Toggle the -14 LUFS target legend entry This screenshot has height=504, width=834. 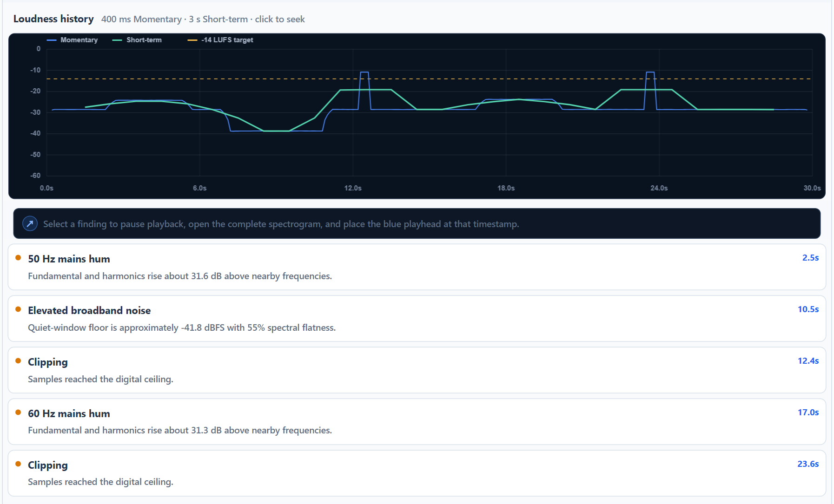click(x=220, y=40)
